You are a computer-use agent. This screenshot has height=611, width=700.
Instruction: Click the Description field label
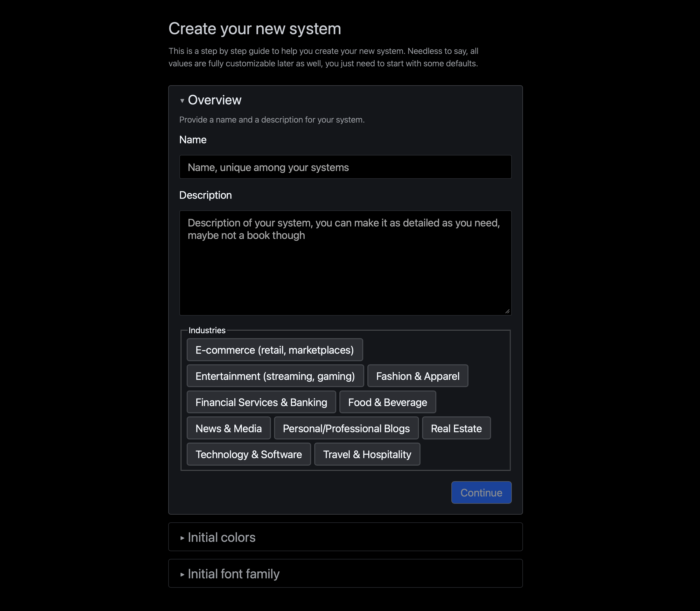205,195
